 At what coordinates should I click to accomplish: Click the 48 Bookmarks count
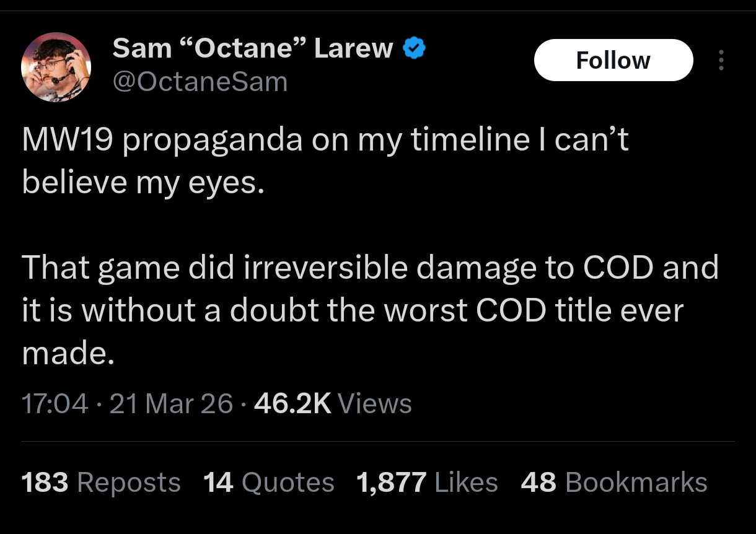coord(613,483)
